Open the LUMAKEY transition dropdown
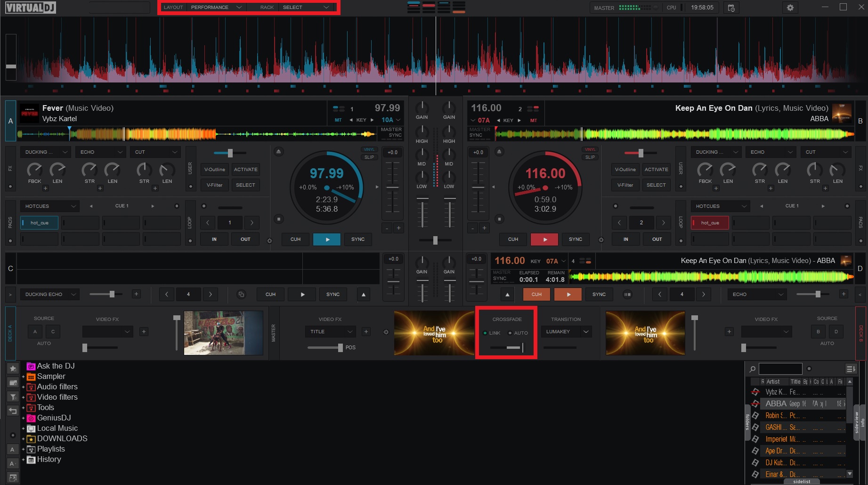868x485 pixels. 566,332
